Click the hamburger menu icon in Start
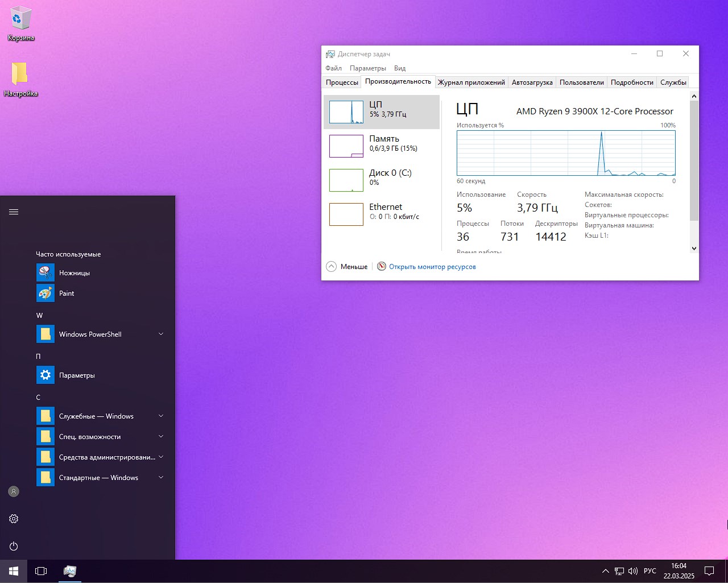 pyautogui.click(x=14, y=212)
